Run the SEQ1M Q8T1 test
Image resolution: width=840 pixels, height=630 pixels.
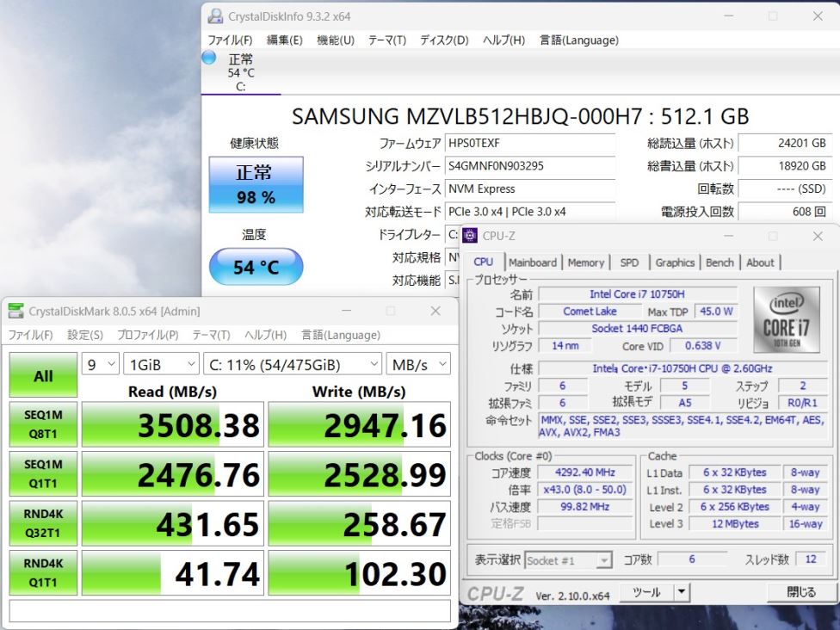[43, 424]
